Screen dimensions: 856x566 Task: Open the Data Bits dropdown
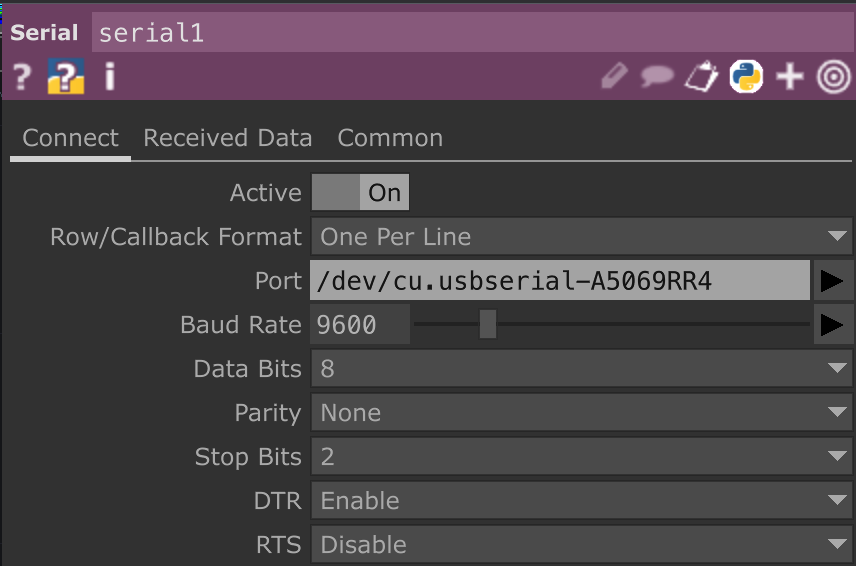pyautogui.click(x=581, y=368)
